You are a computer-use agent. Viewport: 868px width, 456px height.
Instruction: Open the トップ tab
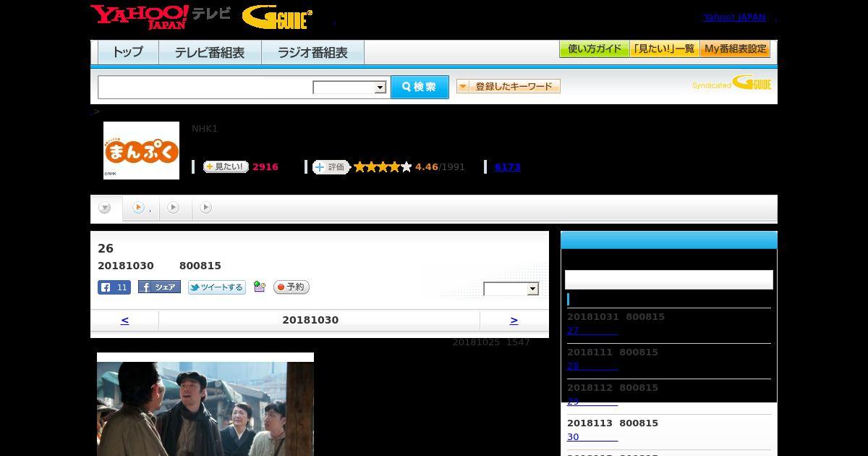[x=128, y=53]
